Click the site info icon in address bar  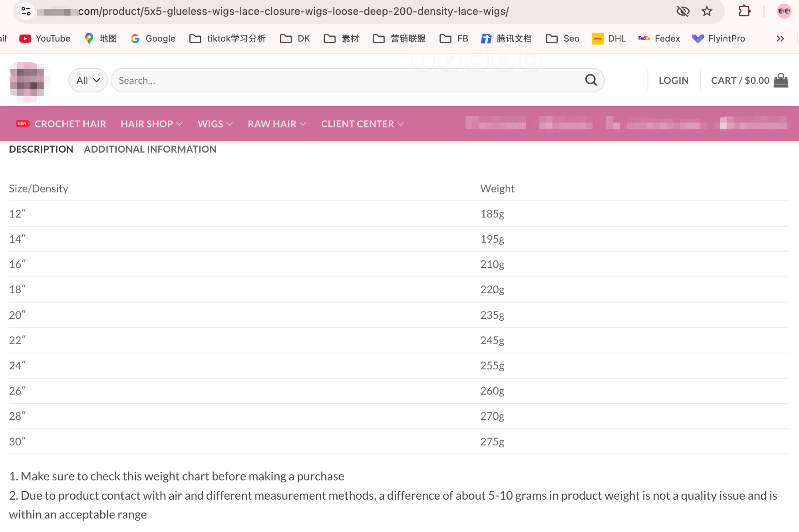pyautogui.click(x=26, y=11)
